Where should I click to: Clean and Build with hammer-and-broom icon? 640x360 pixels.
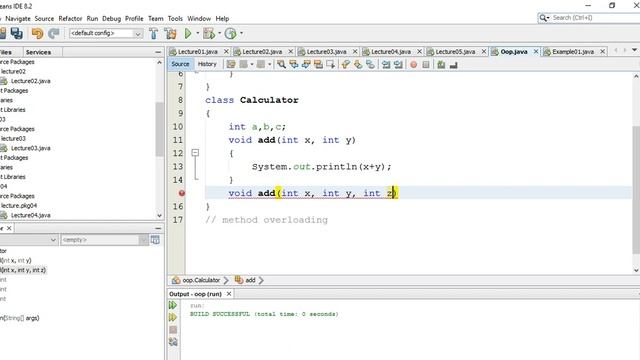coord(171,33)
